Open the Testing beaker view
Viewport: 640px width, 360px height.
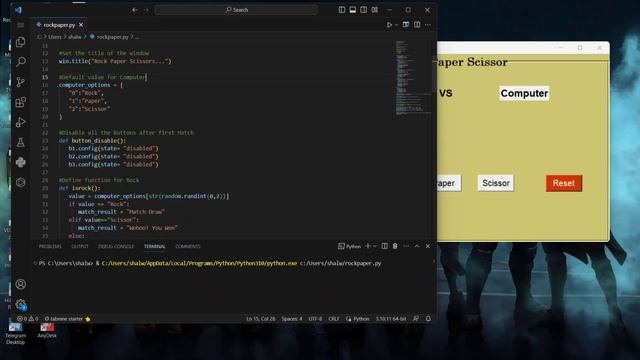click(20, 142)
